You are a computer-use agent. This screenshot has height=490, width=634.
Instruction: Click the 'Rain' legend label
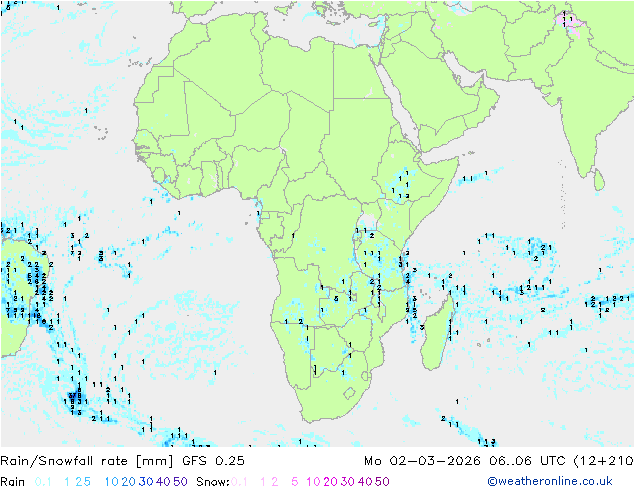click(13, 482)
